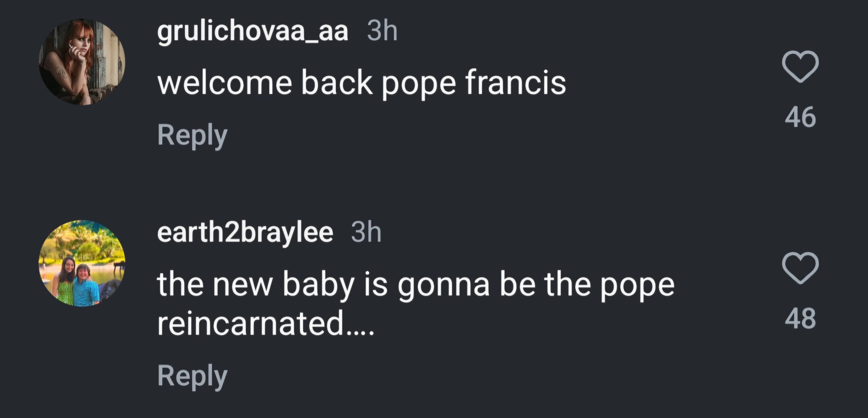Open grulichovaa_aa's profile picture
The height and width of the screenshot is (418, 868).
(82, 62)
